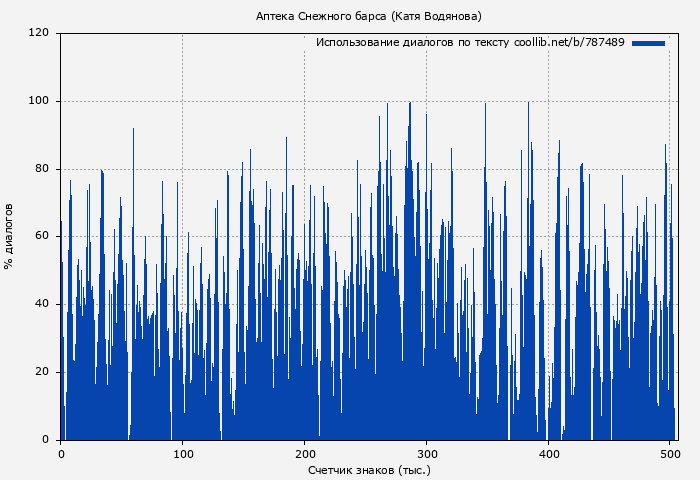Screen dimensions: 700x480
Task: Click the x-axis tick label 200
Action: coord(305,454)
